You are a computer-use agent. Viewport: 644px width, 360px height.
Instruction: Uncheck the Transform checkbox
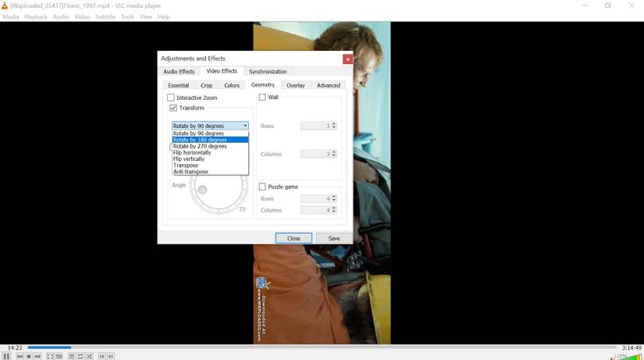173,108
